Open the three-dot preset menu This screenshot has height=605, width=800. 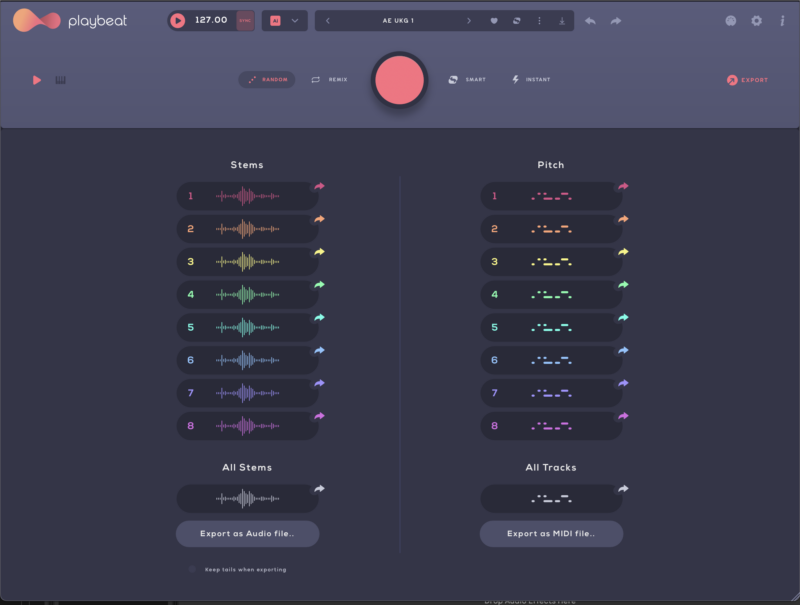(x=539, y=19)
